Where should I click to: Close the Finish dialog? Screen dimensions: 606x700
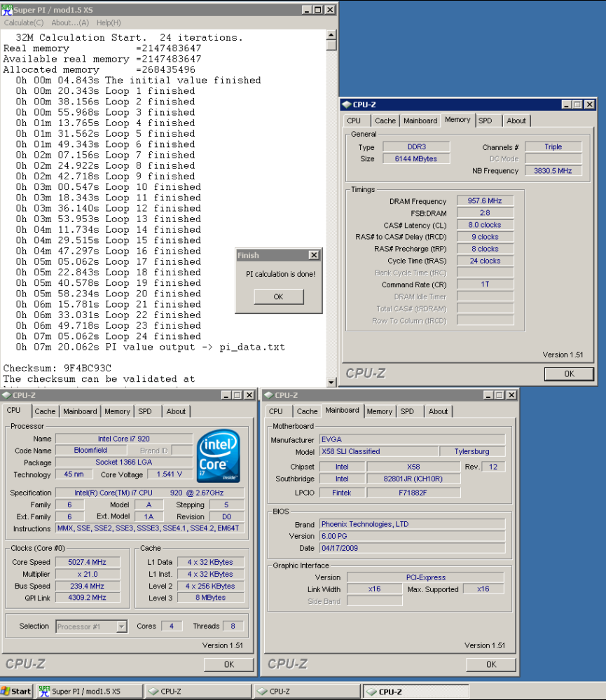click(314, 255)
